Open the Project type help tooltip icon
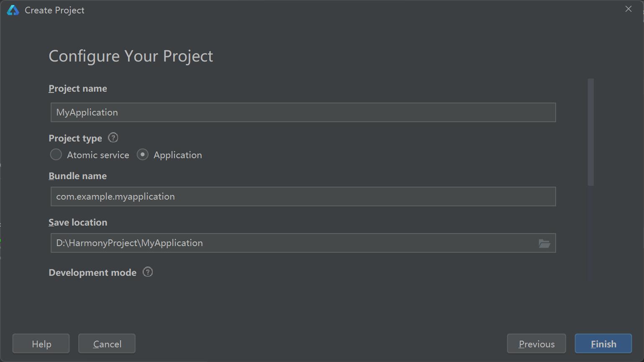 (x=113, y=138)
